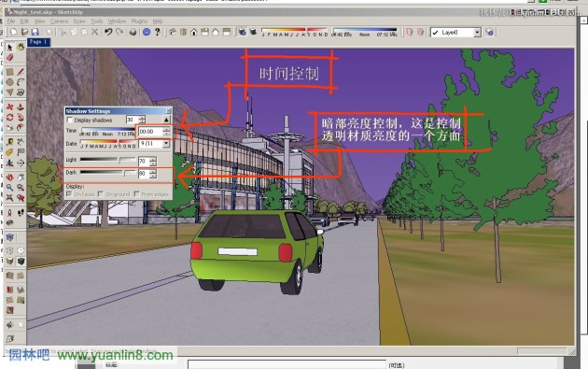Open the Window menu

coord(117,21)
